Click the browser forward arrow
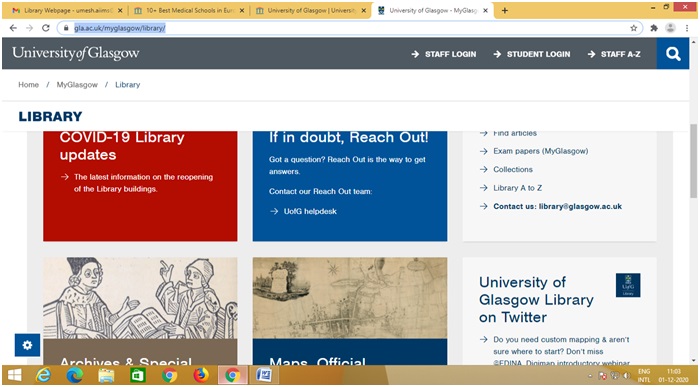Screen dimensions: 700x387 point(29,28)
